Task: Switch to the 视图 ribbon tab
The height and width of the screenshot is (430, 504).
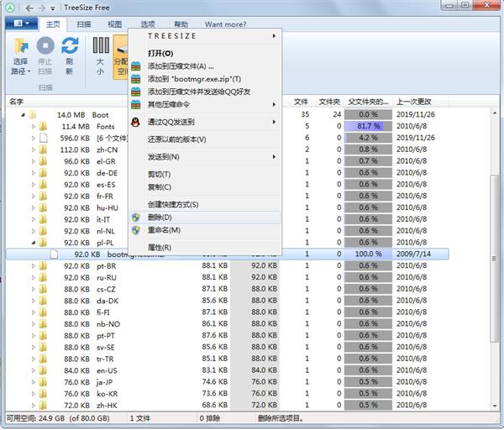Action: (x=114, y=24)
